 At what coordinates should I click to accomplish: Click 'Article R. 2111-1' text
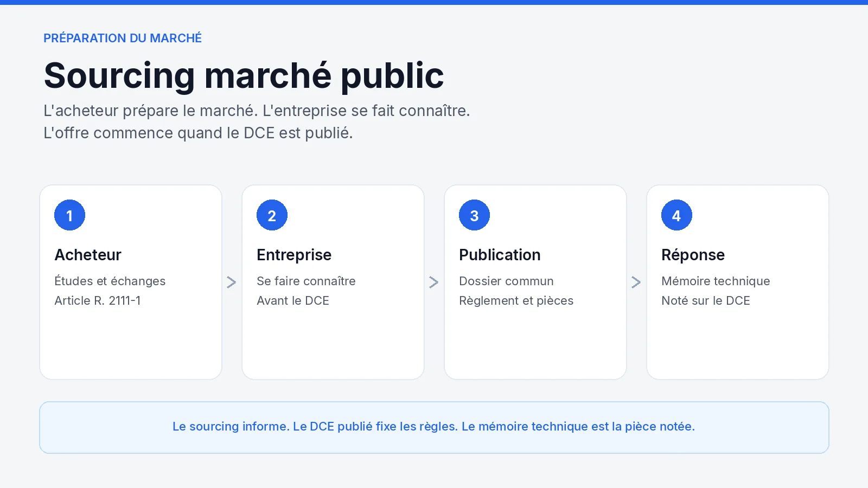point(98,300)
